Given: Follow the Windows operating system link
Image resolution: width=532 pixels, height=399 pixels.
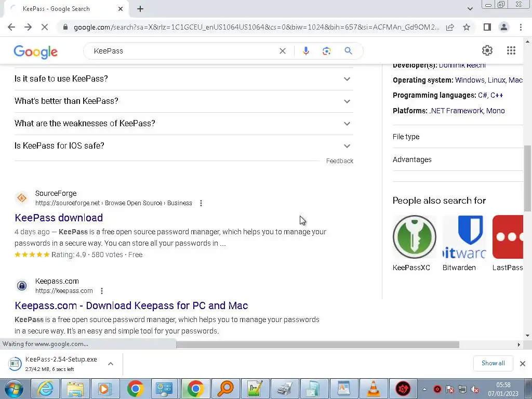Looking at the screenshot, I should pos(470,80).
